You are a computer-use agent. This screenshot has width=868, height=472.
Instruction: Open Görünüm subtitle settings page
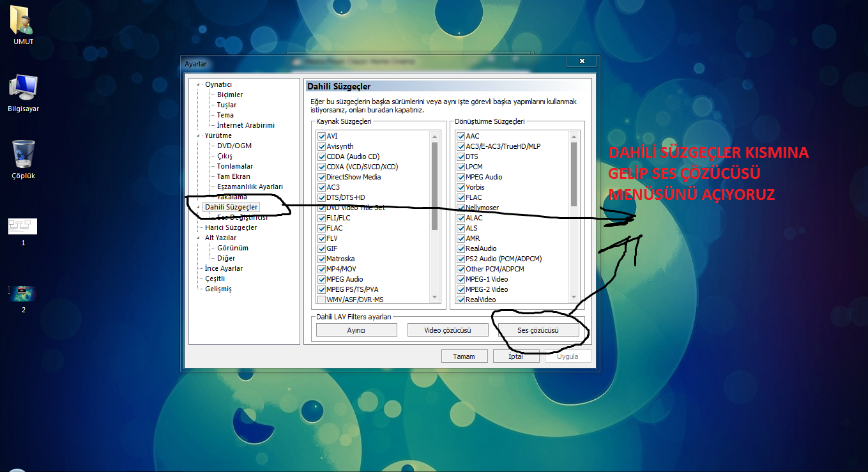tap(232, 248)
